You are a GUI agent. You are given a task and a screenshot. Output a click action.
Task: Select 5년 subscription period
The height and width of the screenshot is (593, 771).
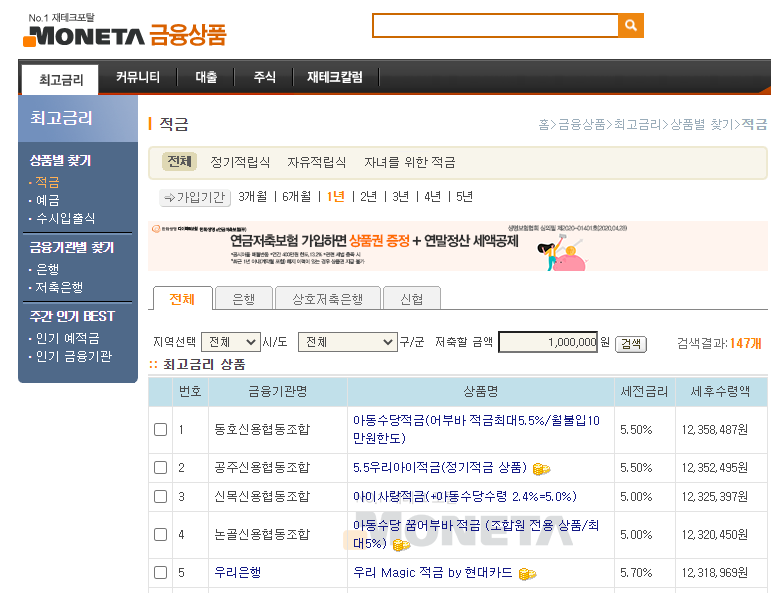click(464, 197)
